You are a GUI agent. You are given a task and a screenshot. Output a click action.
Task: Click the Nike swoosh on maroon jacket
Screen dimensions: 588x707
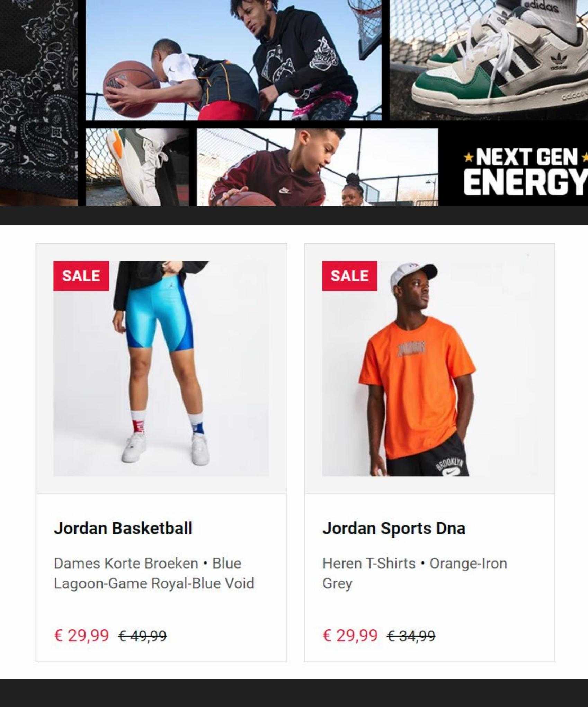[x=285, y=190]
